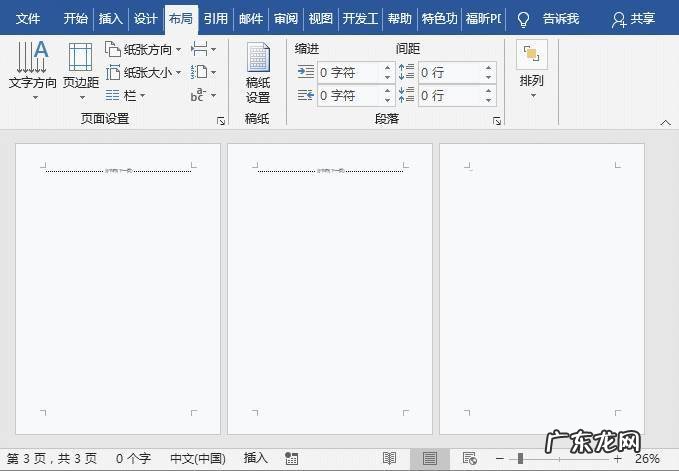The height and width of the screenshot is (471, 679).
Task: Switch to the Design (设计) tab
Action: pos(146,19)
